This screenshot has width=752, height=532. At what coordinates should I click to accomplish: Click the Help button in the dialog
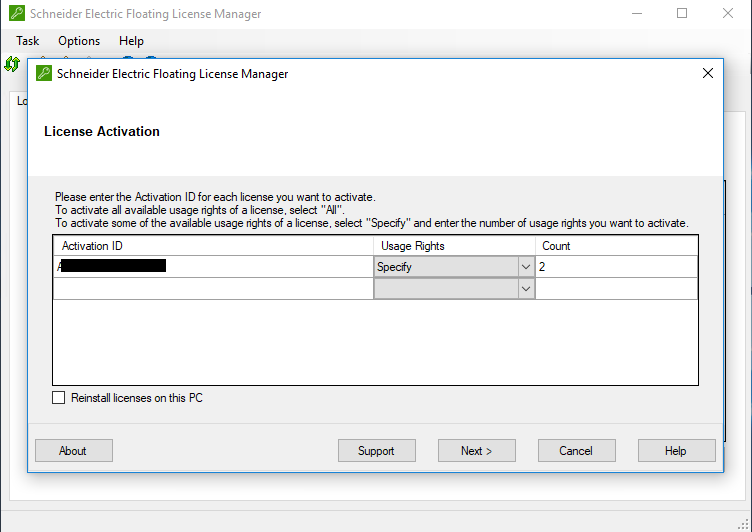click(x=677, y=450)
